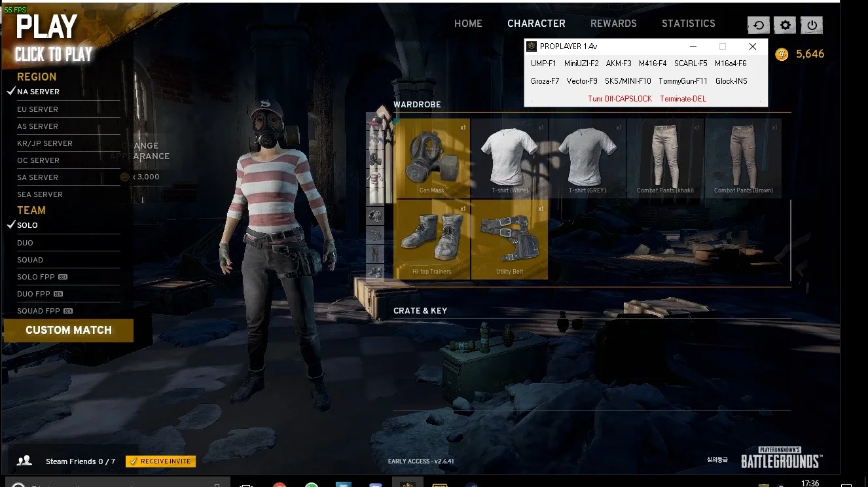Select the Combat Pants (Brown) item
This screenshot has height=487, width=868.
743,158
